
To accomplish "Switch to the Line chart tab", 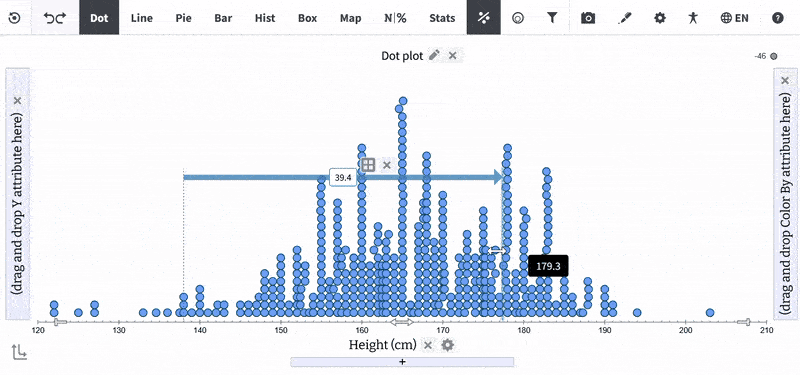I will coord(141,18).
